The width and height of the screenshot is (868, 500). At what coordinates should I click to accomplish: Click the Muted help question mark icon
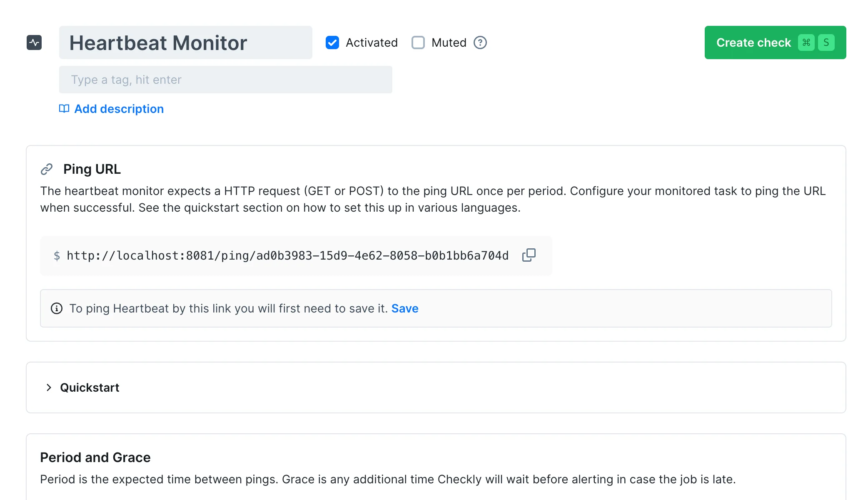[480, 42]
